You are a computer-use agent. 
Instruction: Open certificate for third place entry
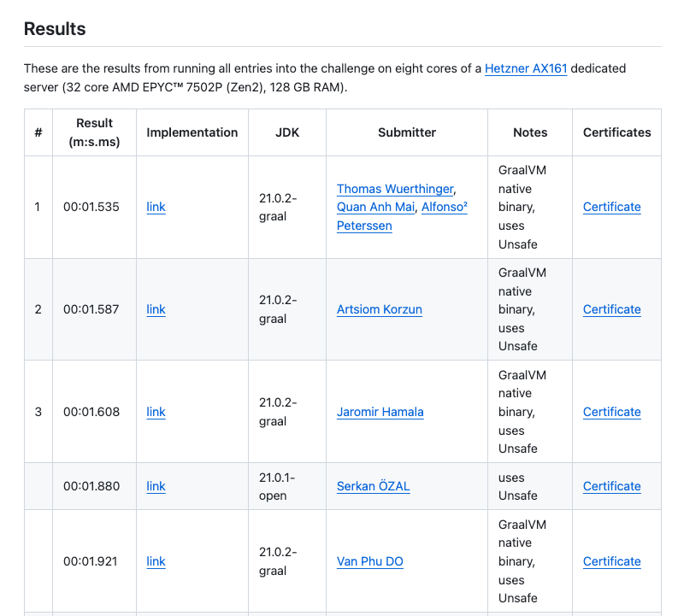tap(611, 412)
